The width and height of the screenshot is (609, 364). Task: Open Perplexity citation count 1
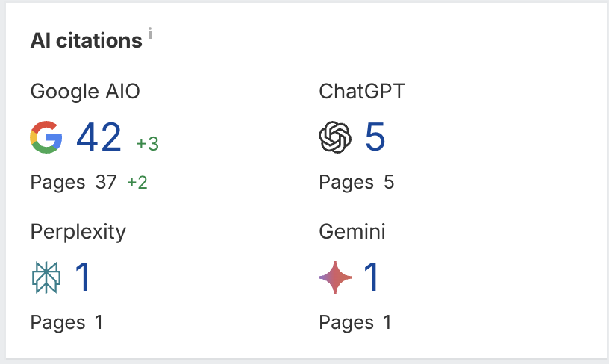click(x=82, y=277)
